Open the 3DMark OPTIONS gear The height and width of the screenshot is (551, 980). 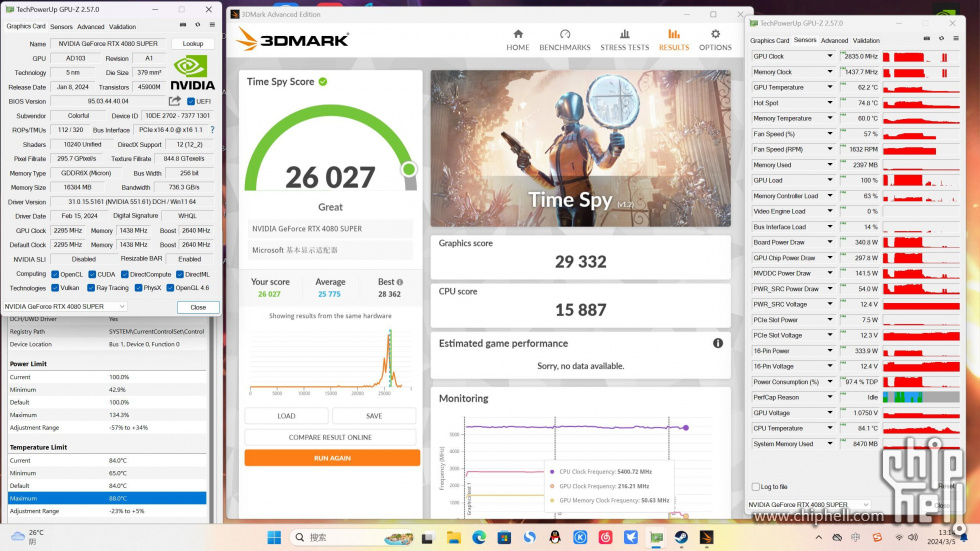715,40
